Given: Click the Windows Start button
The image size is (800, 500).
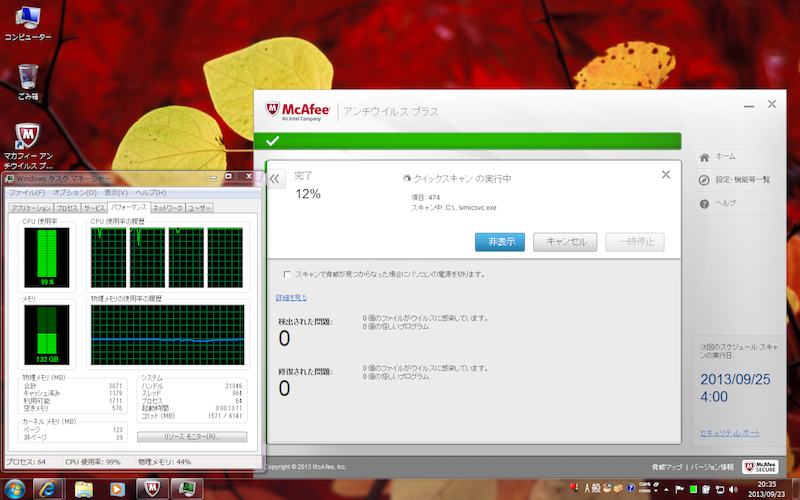Looking at the screenshot, I should tap(14, 489).
